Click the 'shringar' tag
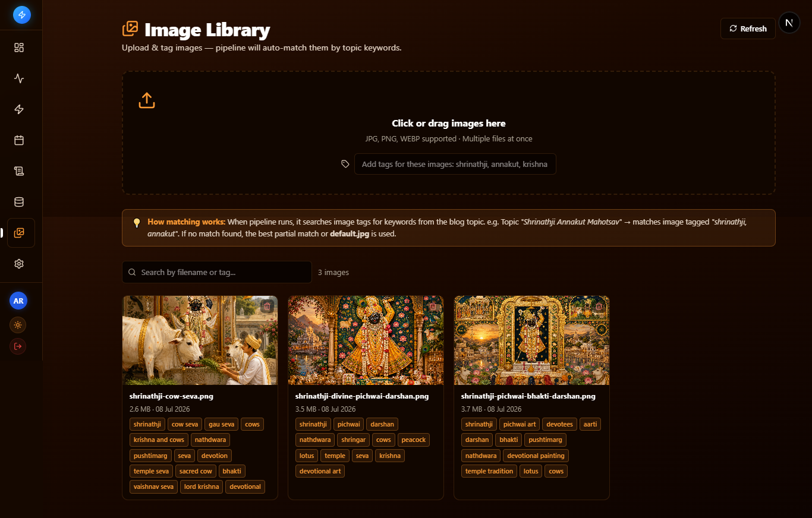 click(353, 440)
